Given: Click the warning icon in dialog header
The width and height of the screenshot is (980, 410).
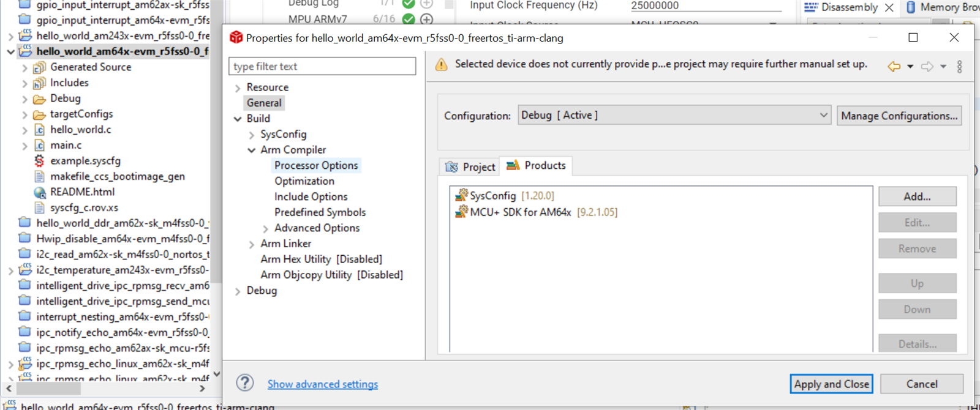Looking at the screenshot, I should tap(441, 65).
